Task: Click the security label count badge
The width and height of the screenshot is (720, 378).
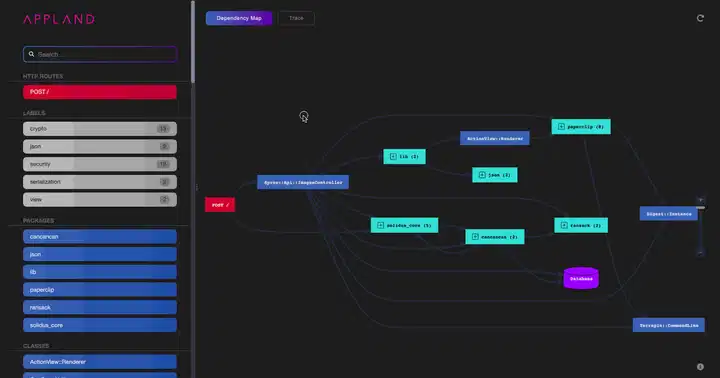Action: click(x=163, y=164)
